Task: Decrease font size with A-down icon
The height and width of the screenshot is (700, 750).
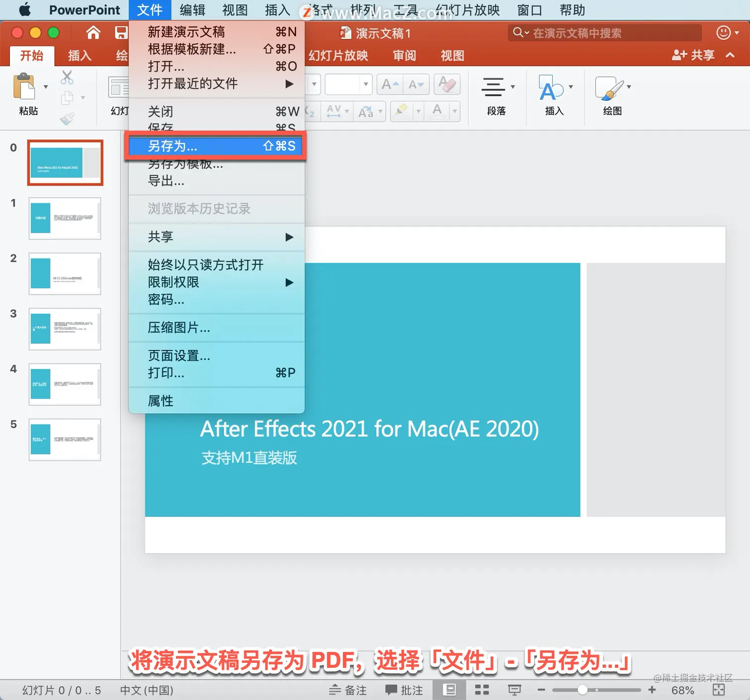Action: tap(416, 85)
